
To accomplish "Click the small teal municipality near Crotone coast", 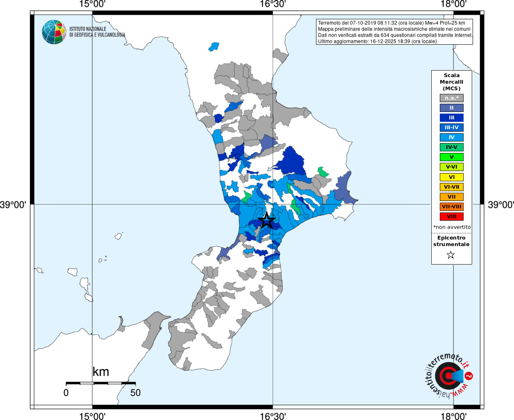I will [x=323, y=171].
